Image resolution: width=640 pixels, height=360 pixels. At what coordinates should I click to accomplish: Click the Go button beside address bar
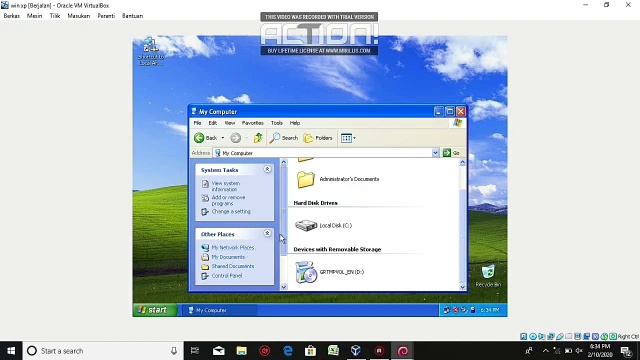click(452, 153)
